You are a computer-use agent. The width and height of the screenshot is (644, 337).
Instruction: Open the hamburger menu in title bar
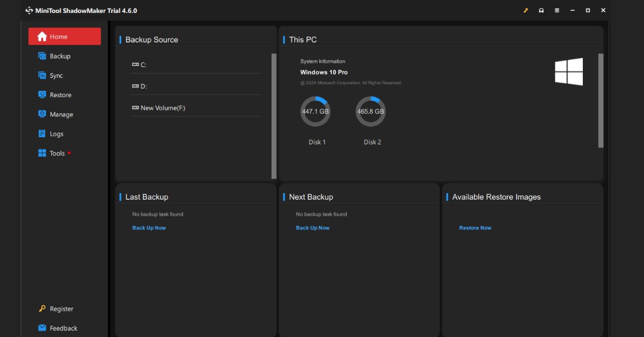click(557, 10)
